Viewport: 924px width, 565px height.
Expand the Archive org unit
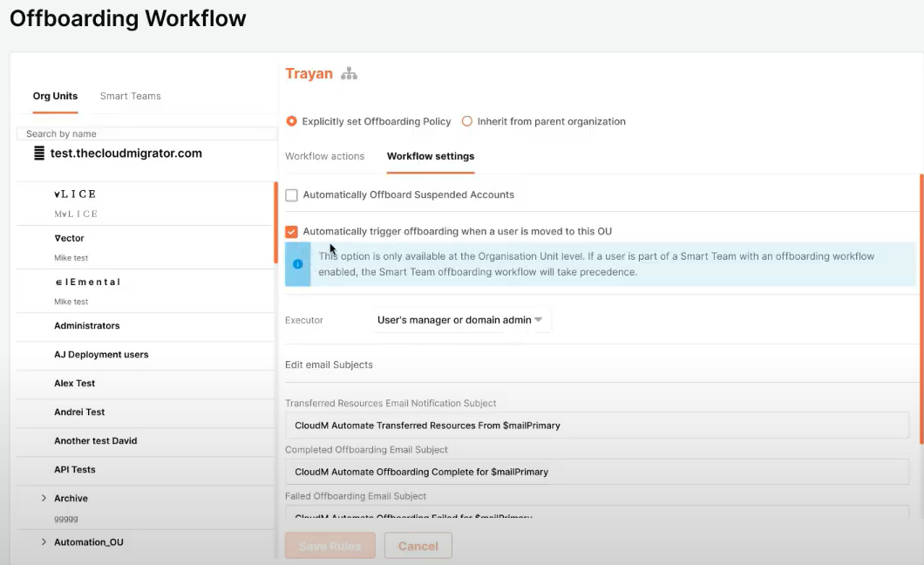(x=44, y=499)
